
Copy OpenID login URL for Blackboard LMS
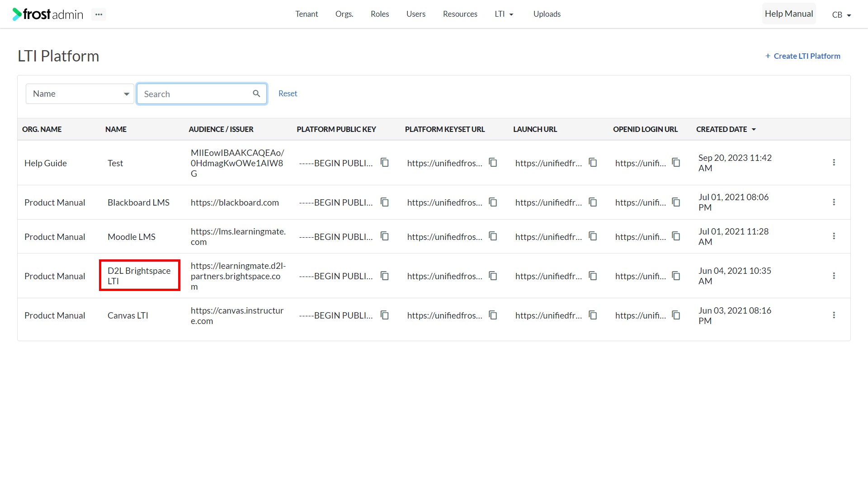pyautogui.click(x=676, y=202)
